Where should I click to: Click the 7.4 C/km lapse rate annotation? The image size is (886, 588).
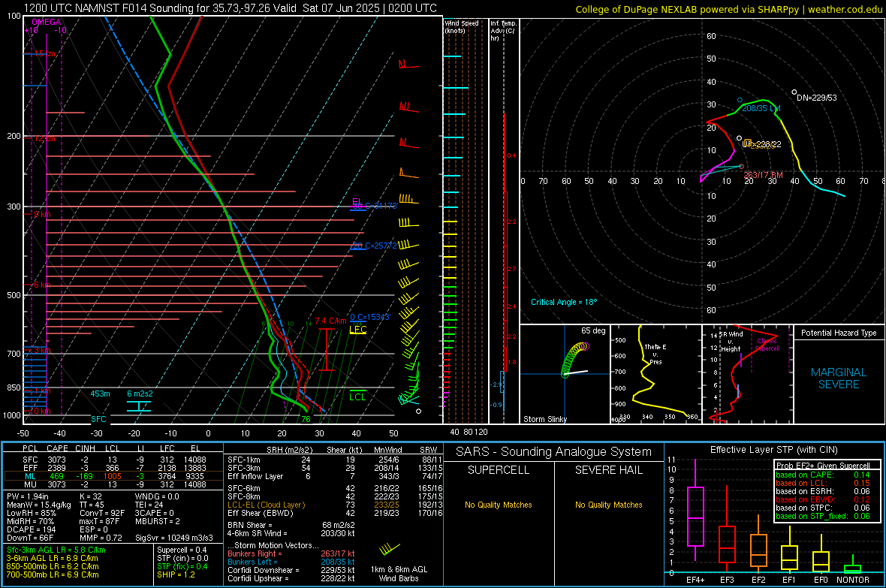(330, 321)
